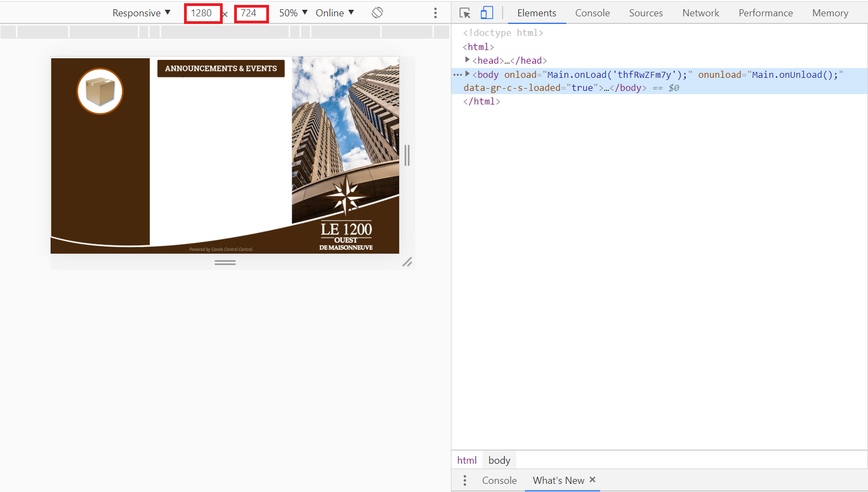Close the What's New drawer tab
This screenshot has height=492, width=868.
tap(592, 479)
